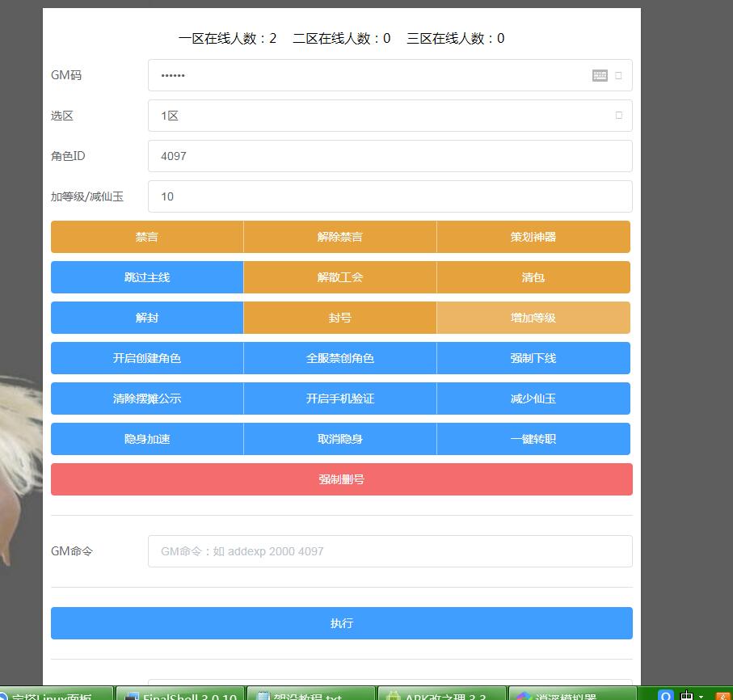Click the 策划神器 button

(533, 237)
